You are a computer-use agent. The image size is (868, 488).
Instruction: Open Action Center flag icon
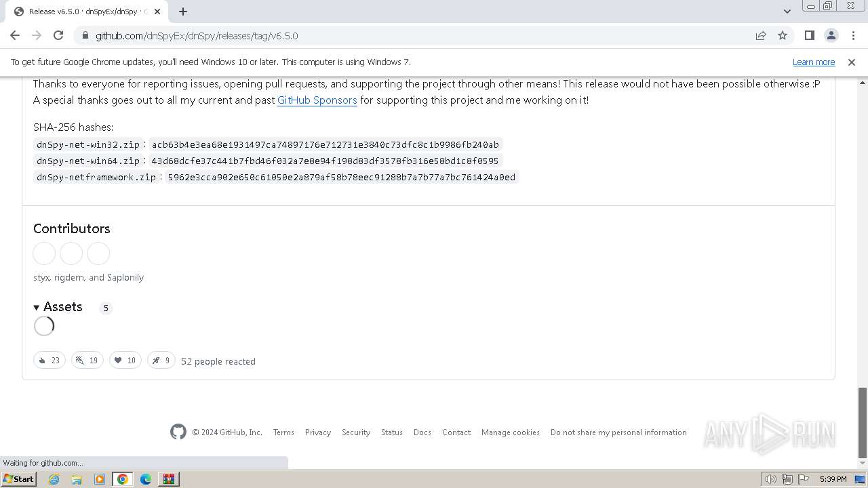(x=804, y=479)
